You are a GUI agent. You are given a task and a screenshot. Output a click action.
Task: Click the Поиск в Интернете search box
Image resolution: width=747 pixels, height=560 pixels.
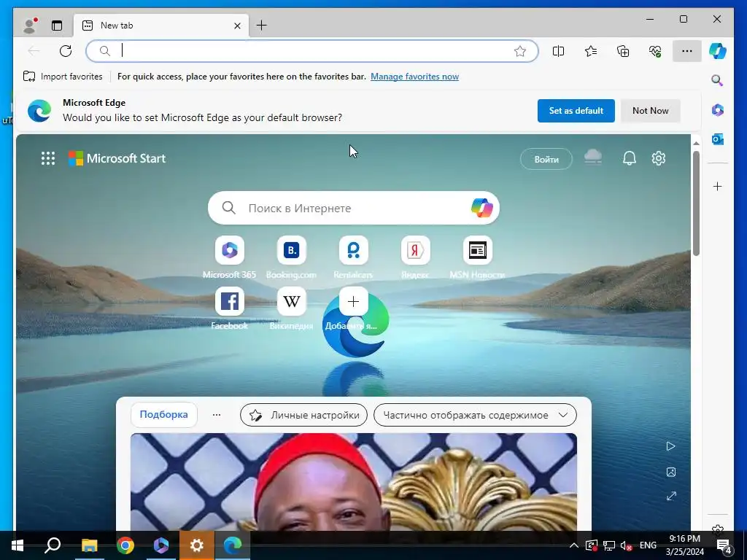coord(354,208)
